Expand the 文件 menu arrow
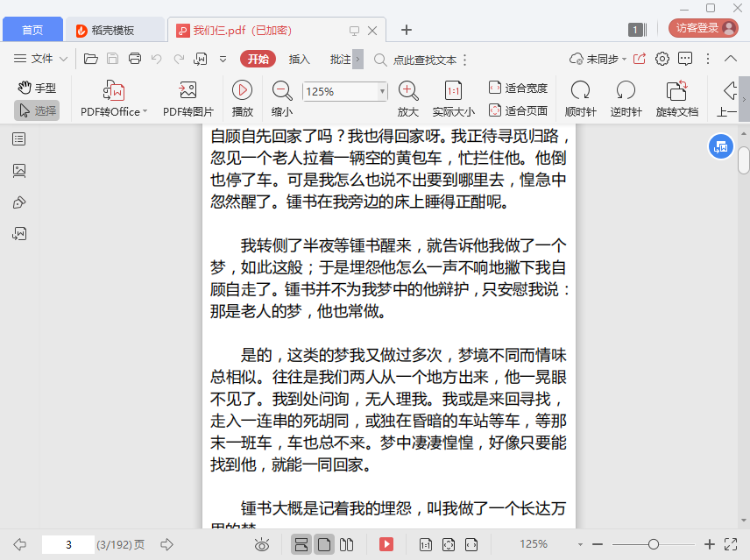This screenshot has height=560, width=750. 63,60
